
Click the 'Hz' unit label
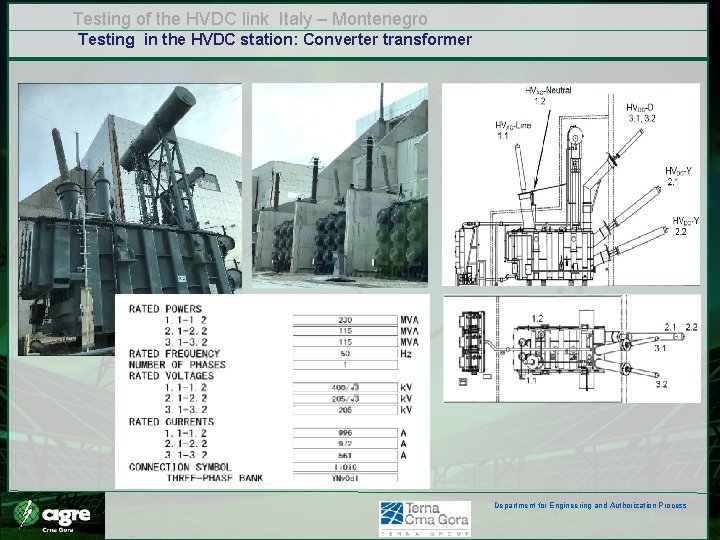[x=406, y=354]
